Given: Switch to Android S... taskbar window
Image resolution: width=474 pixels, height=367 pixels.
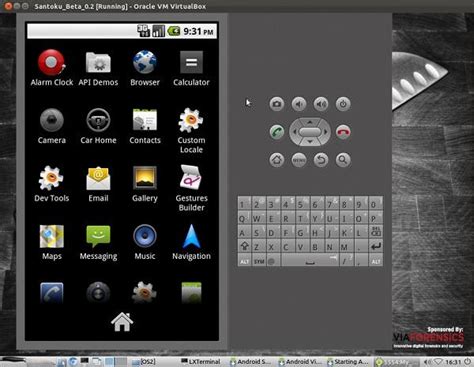Looking at the screenshot, I should (250, 361).
